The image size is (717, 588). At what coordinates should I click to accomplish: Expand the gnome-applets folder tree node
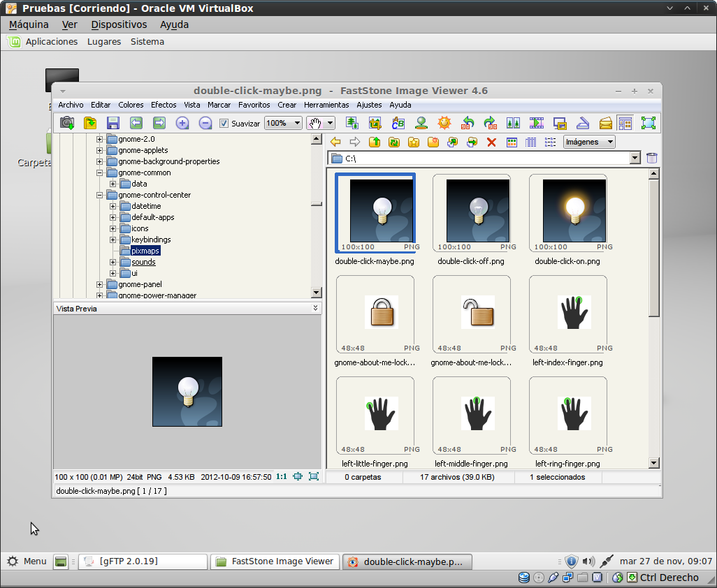tap(99, 150)
